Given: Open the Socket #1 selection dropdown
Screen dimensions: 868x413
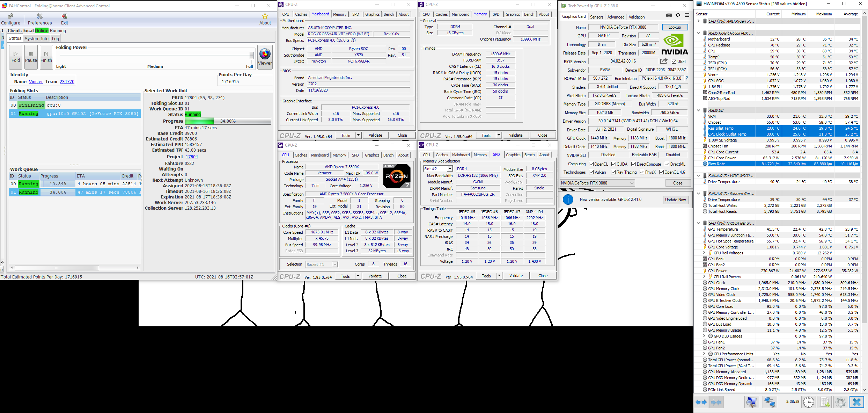Looking at the screenshot, I should 322,265.
